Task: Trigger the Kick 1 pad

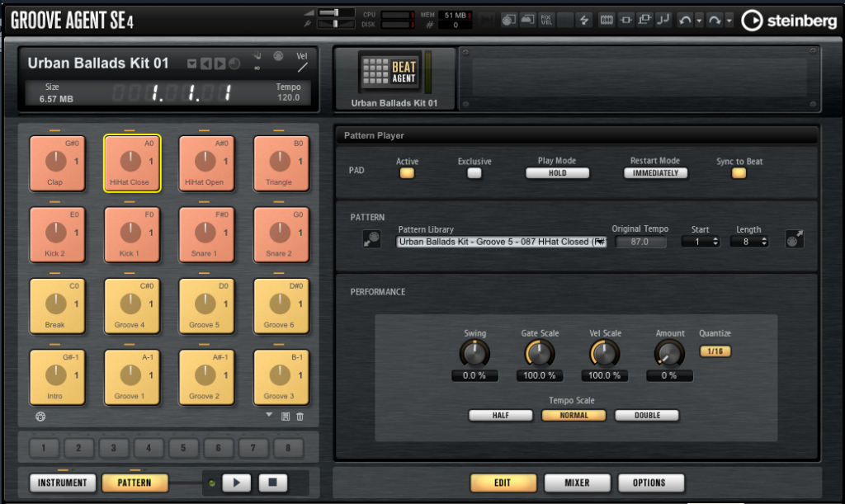Action: (x=132, y=235)
